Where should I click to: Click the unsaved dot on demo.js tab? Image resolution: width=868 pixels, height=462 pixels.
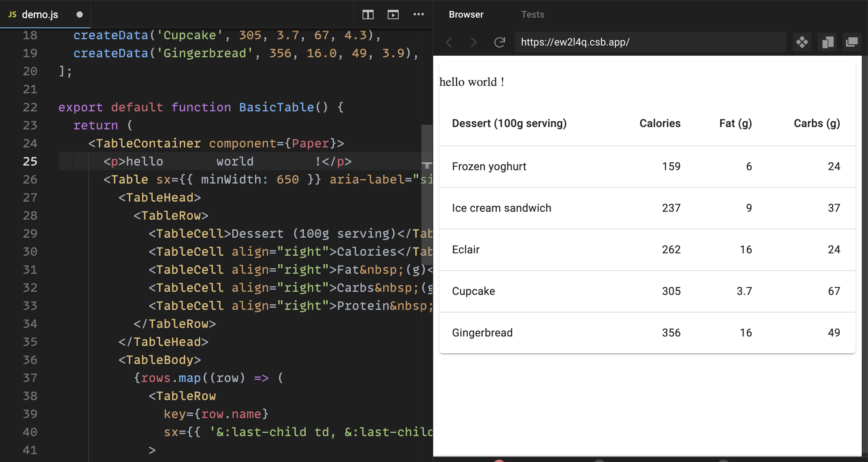(x=80, y=15)
